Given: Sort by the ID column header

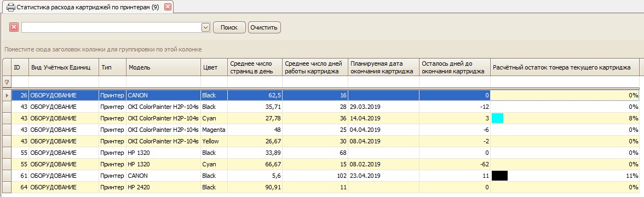Looking at the screenshot, I should tap(20, 67).
